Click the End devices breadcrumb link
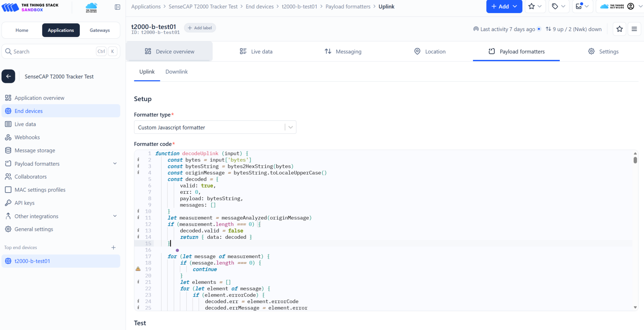644x330 pixels. 259,7
